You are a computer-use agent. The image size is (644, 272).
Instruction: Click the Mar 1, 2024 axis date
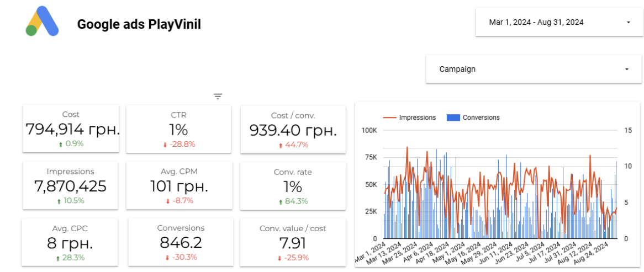[x=370, y=252]
